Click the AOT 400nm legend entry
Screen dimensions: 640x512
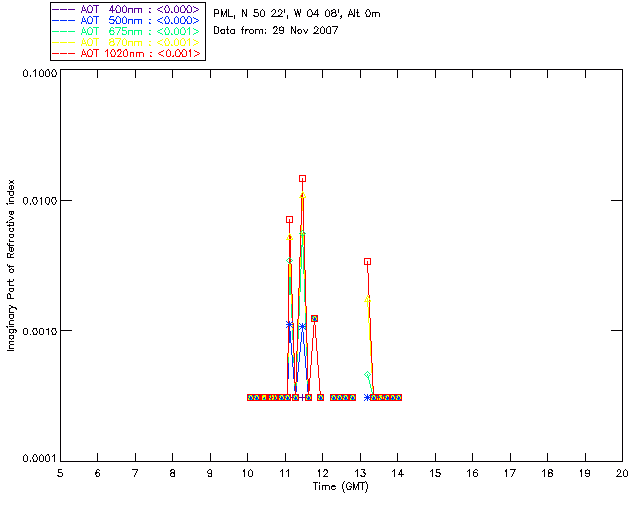[126, 9]
